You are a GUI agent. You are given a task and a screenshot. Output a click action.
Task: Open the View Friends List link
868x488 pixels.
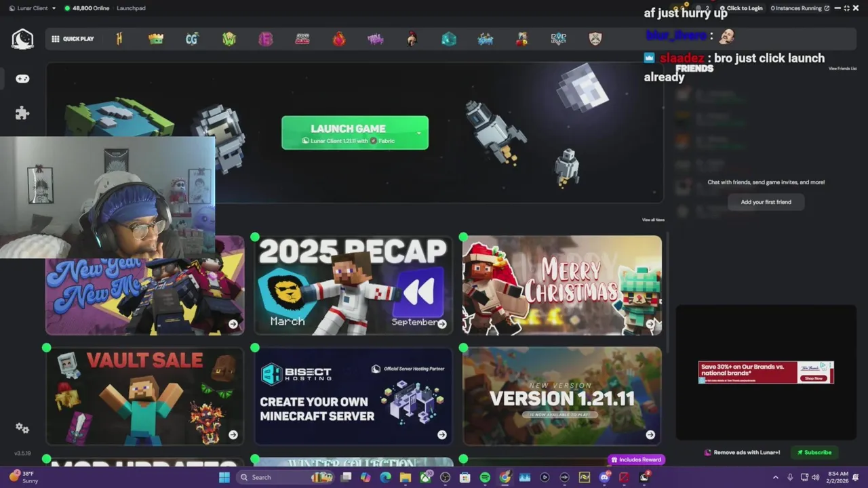coord(842,68)
